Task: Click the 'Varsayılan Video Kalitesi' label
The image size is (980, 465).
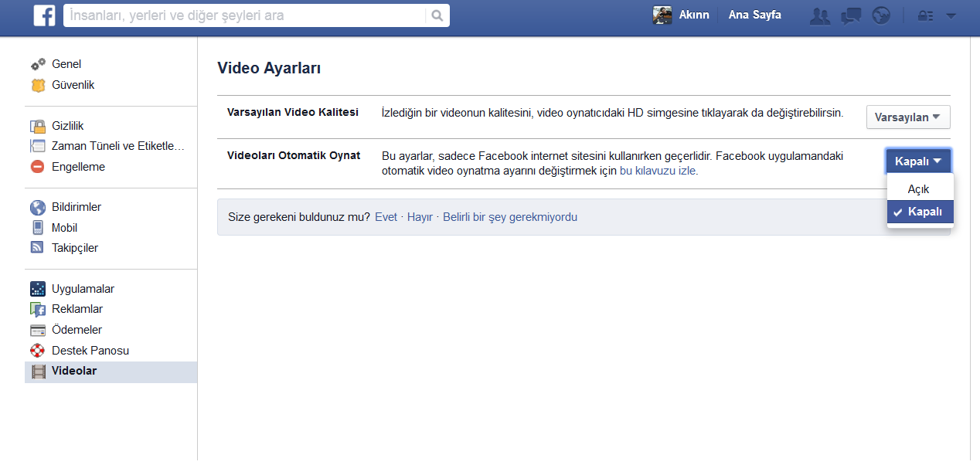Action: point(293,112)
